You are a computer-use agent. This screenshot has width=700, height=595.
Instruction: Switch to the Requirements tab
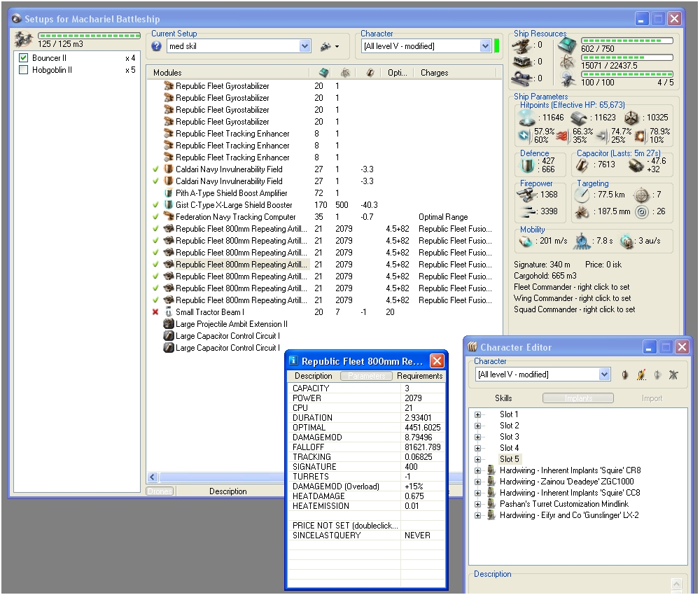coord(419,376)
